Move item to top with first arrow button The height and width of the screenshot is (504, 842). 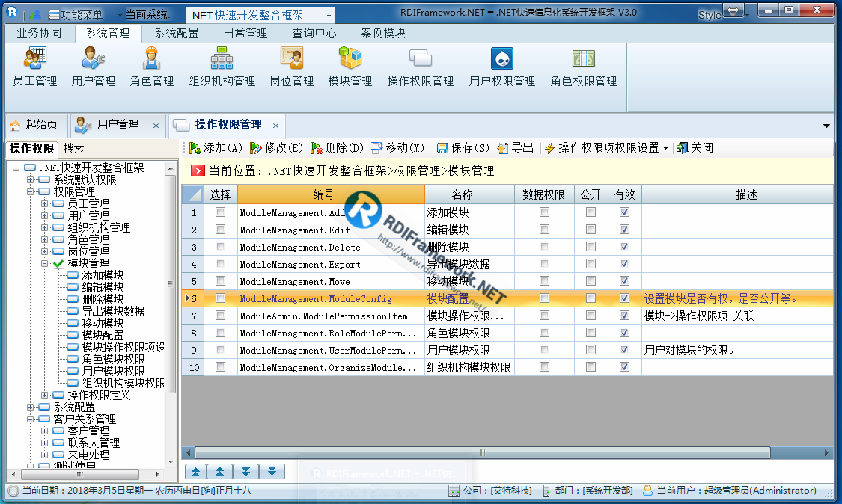[196, 471]
